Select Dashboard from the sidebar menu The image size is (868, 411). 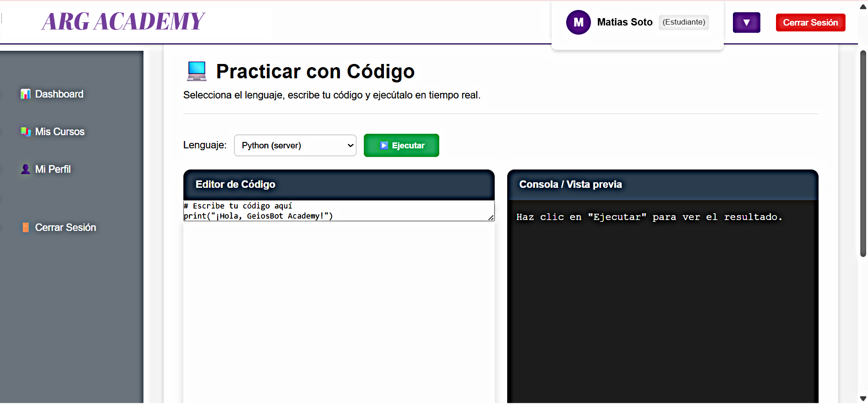tap(59, 94)
